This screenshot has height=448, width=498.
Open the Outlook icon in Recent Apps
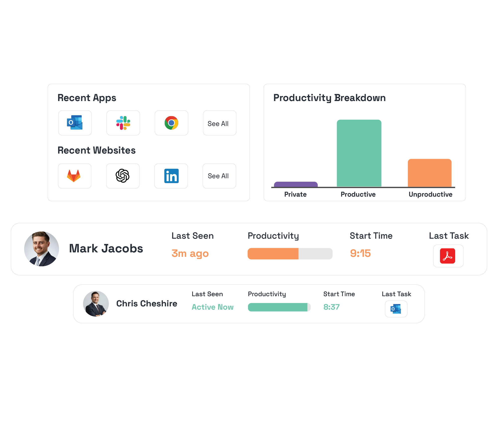pyautogui.click(x=75, y=123)
